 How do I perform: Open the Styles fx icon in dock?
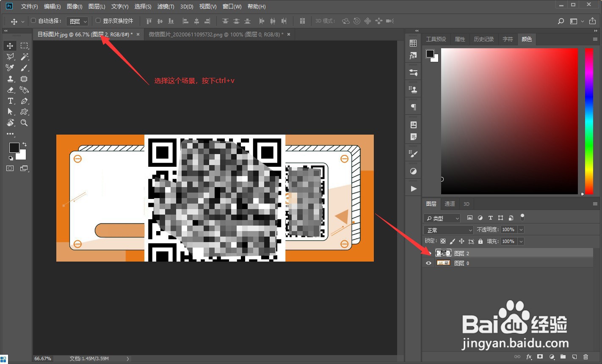414,56
